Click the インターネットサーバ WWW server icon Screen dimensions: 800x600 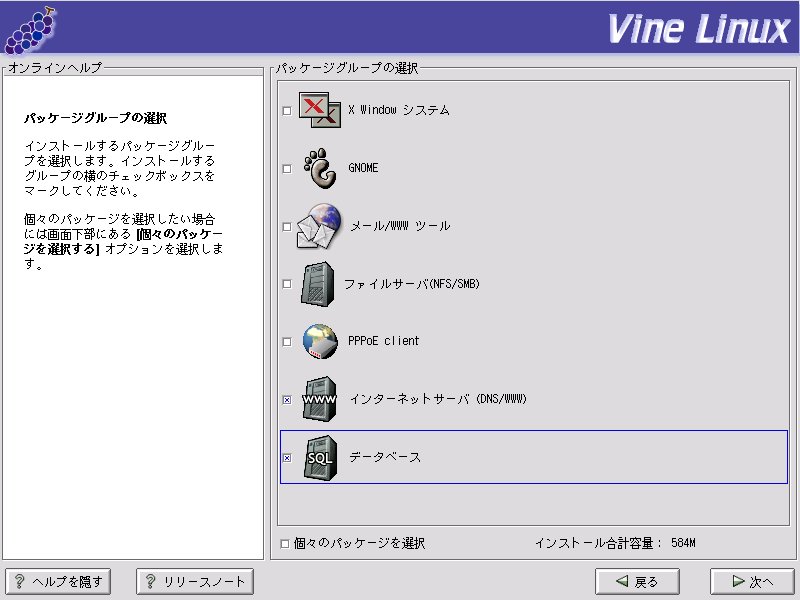click(319, 399)
